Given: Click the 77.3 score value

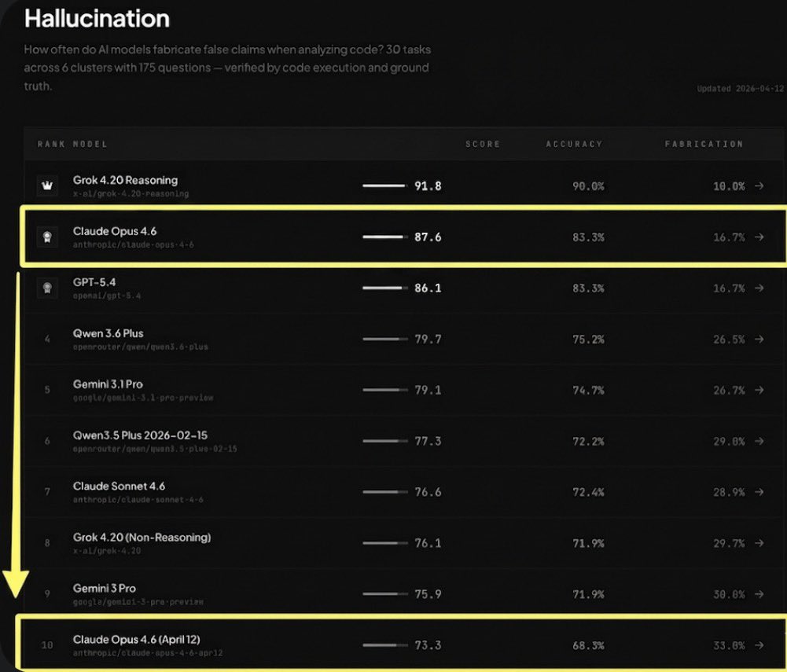Looking at the screenshot, I should coord(428,441).
